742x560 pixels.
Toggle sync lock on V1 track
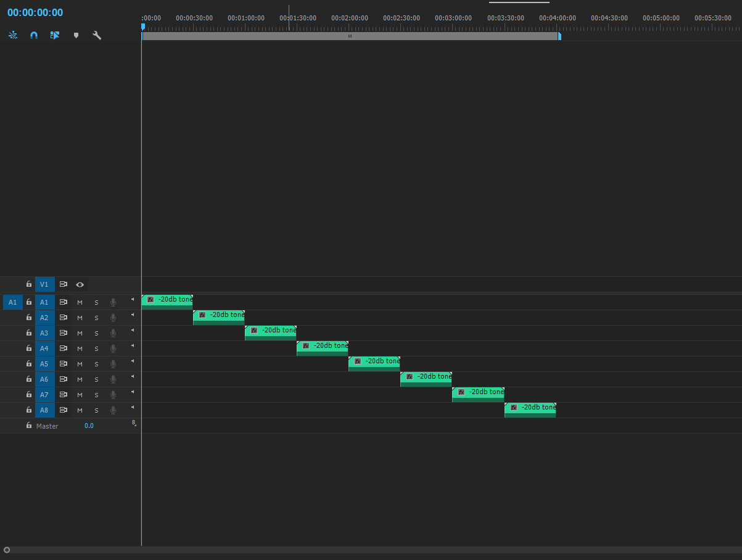63,284
